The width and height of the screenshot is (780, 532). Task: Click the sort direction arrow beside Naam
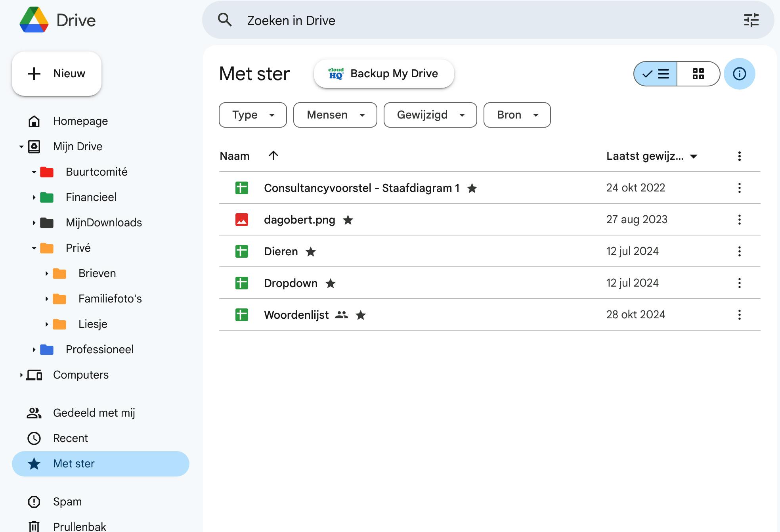pyautogui.click(x=273, y=156)
